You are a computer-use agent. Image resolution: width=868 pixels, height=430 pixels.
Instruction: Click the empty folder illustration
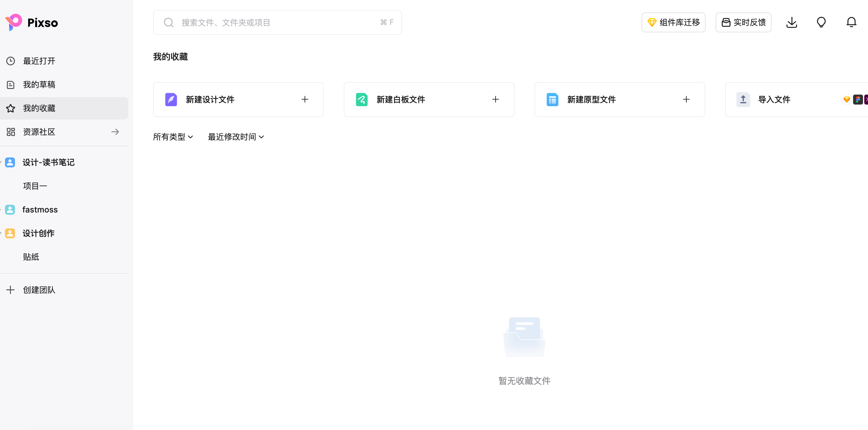click(x=524, y=337)
